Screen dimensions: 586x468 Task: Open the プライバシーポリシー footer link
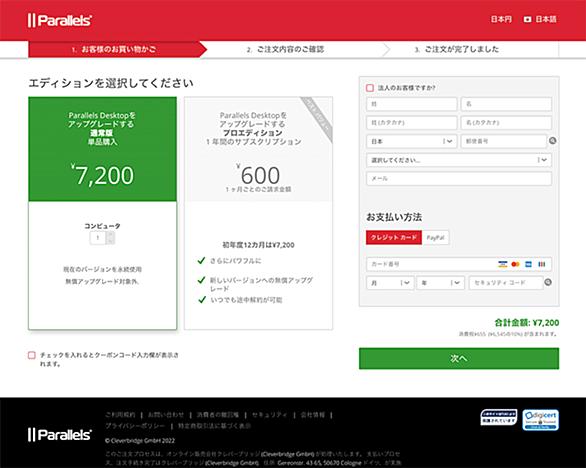135,426
